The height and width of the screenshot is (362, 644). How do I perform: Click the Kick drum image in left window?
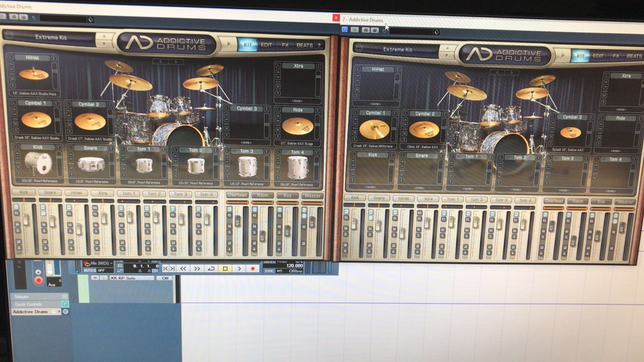tap(38, 163)
